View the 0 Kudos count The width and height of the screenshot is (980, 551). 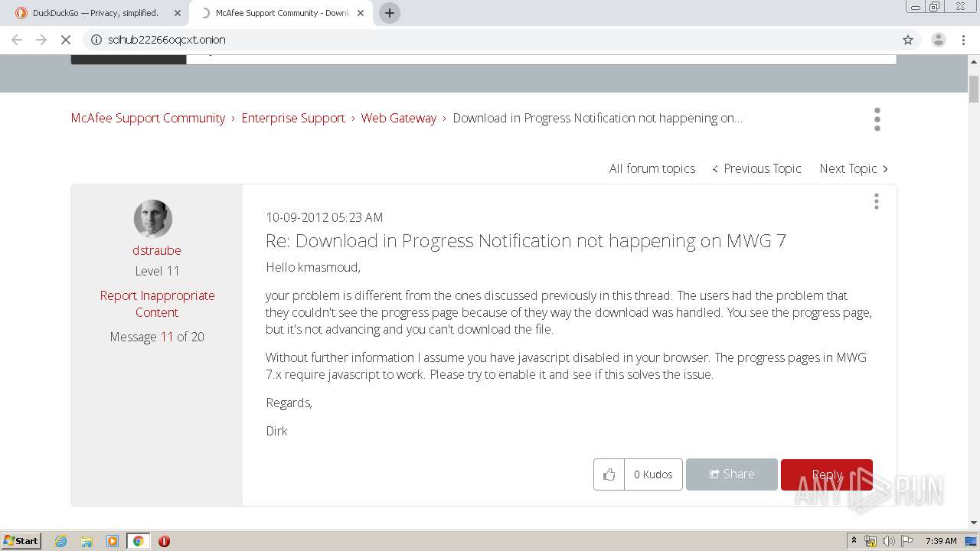point(653,474)
